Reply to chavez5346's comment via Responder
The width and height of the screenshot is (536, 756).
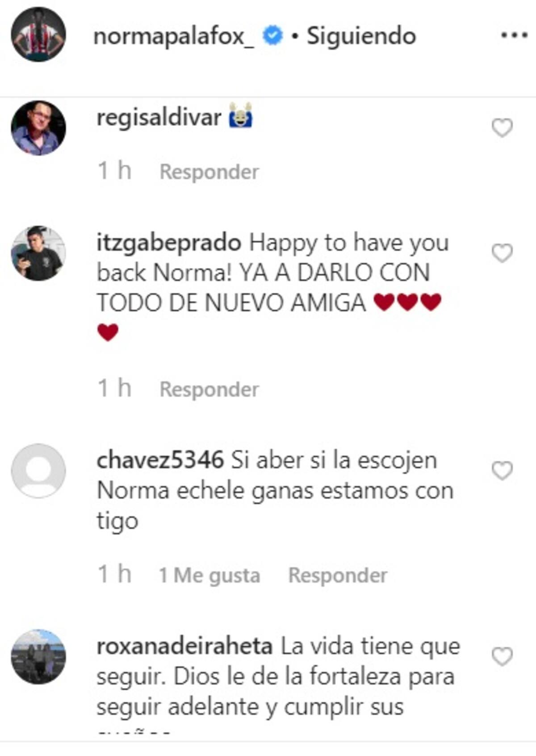[338, 575]
